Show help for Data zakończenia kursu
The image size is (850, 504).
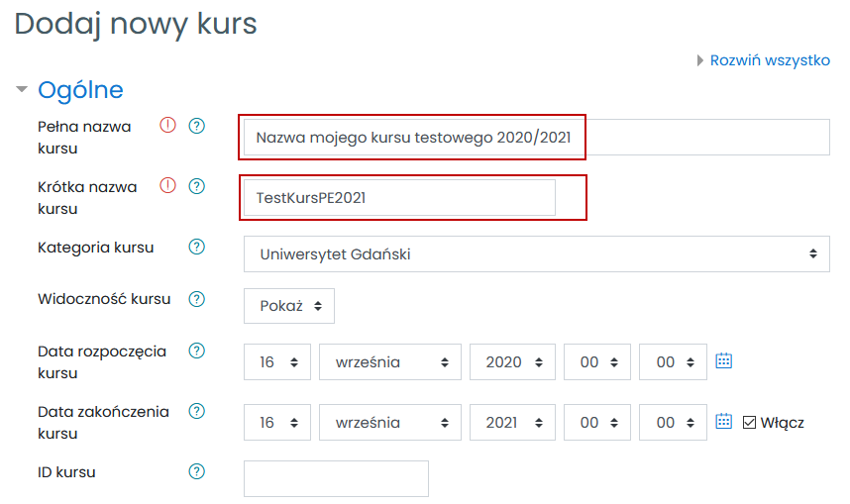[196, 411]
